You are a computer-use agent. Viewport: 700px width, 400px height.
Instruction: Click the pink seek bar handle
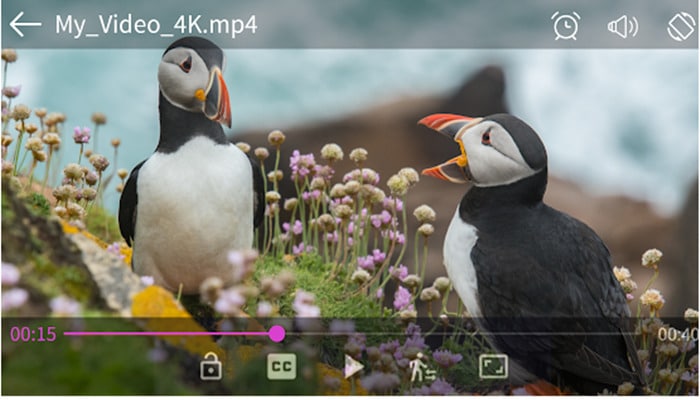[277, 333]
